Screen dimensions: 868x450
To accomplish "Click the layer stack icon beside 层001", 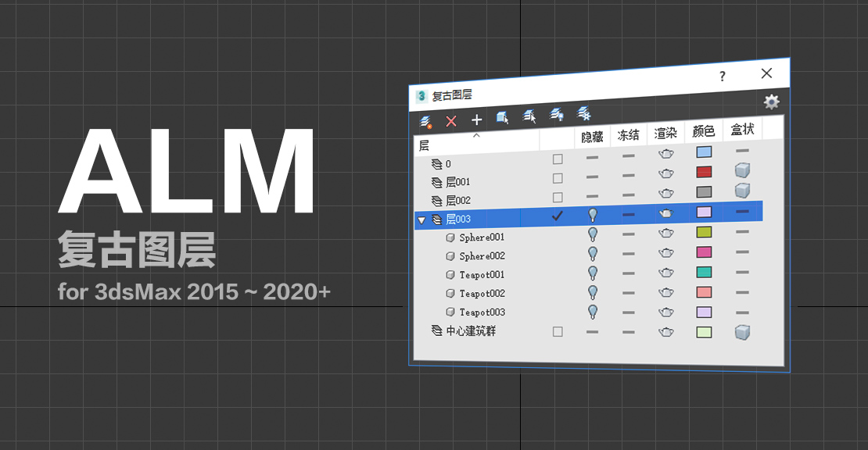I will (x=437, y=182).
